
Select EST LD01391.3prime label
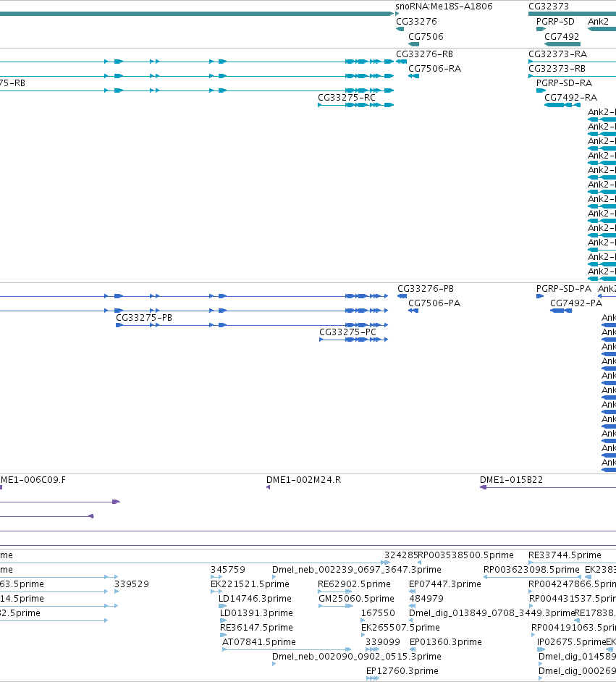[x=256, y=612]
